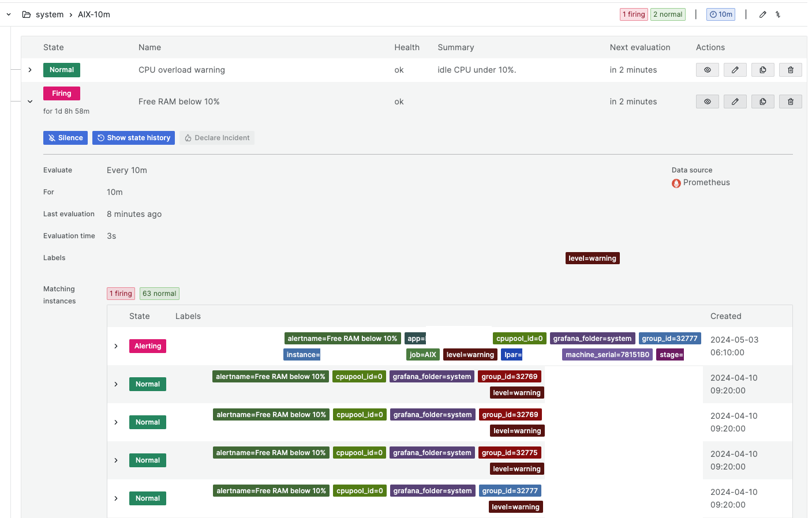Edit the AIX-10m rule group
The height and width of the screenshot is (518, 812).
click(x=762, y=14)
